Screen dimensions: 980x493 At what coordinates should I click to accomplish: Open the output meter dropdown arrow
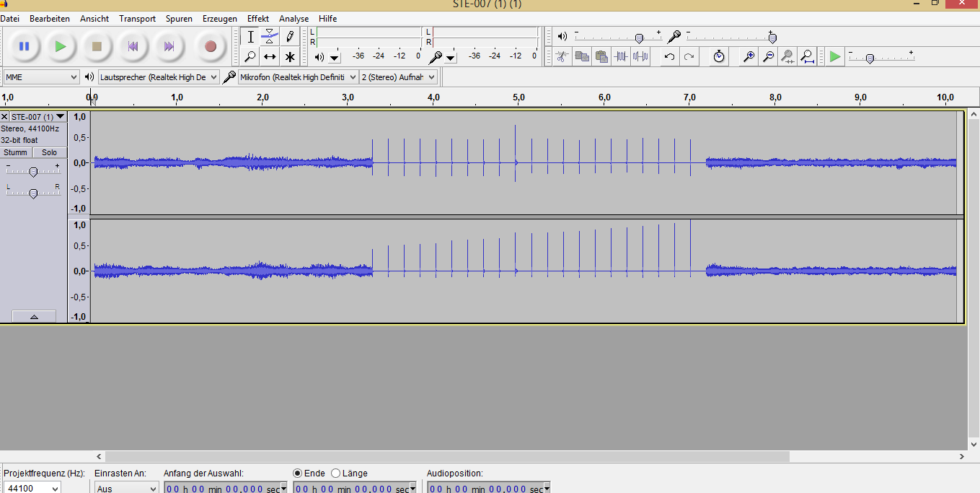coord(335,58)
